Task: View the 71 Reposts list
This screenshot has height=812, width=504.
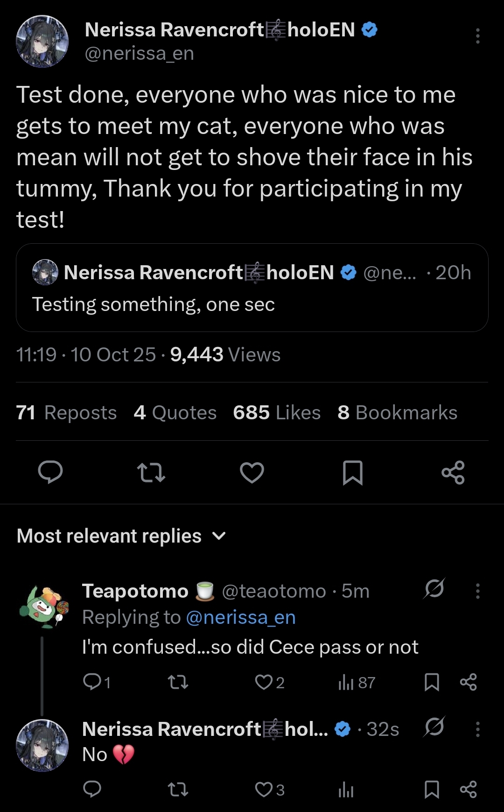Action: [66, 413]
